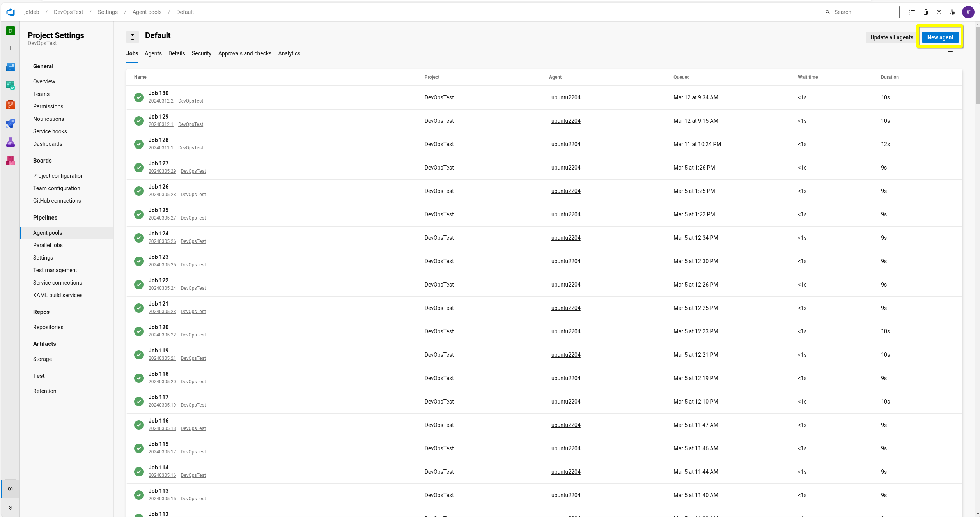Switch to the Agents tab

(153, 53)
